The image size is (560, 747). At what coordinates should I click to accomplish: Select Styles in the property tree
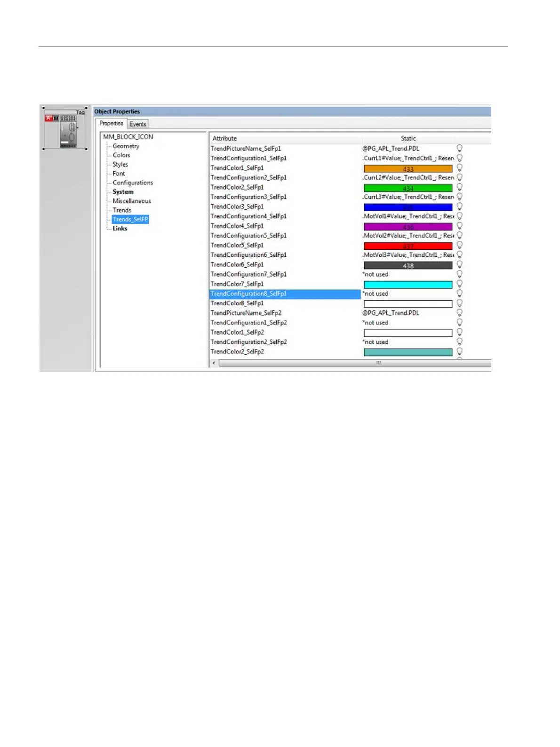point(120,164)
